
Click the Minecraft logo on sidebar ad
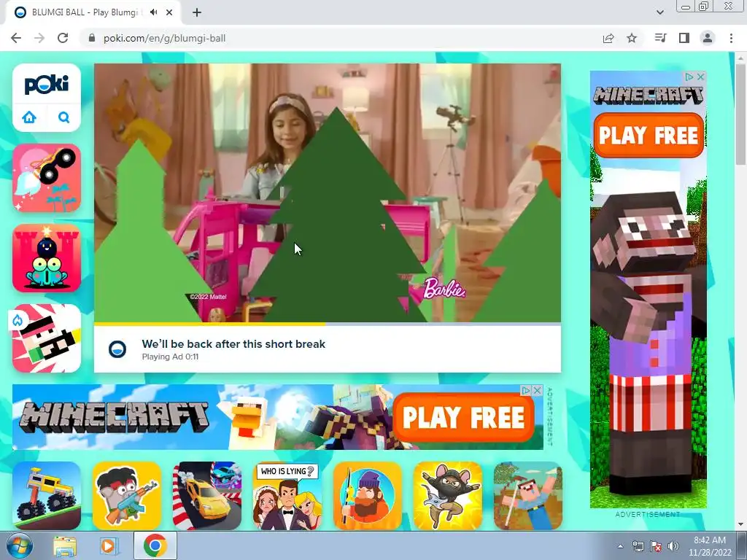[x=649, y=96]
